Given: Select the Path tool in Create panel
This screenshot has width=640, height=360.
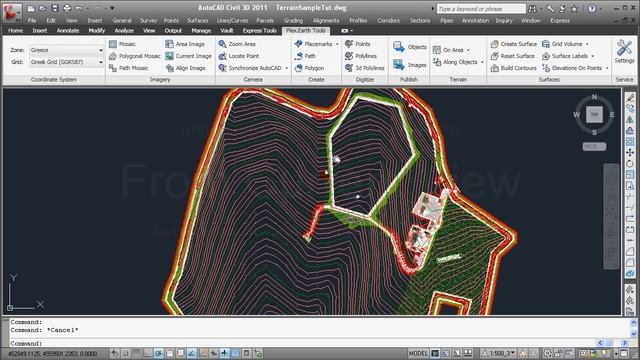Looking at the screenshot, I should point(305,56).
